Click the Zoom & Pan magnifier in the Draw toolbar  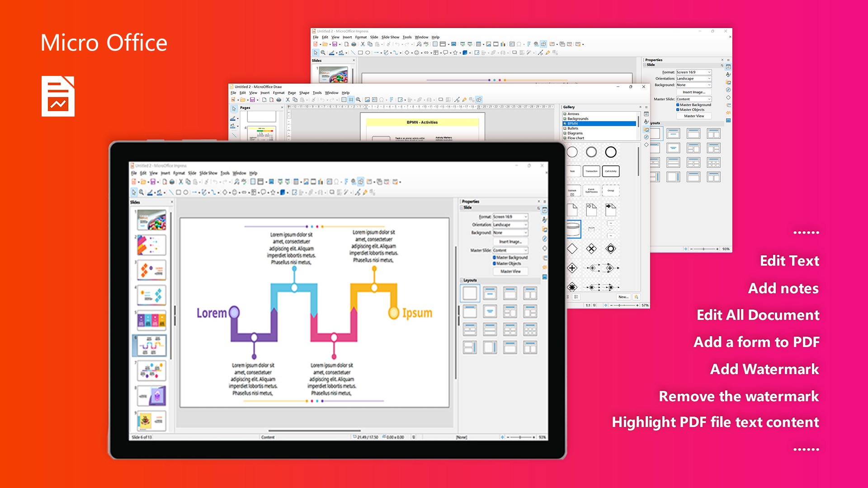(x=358, y=100)
